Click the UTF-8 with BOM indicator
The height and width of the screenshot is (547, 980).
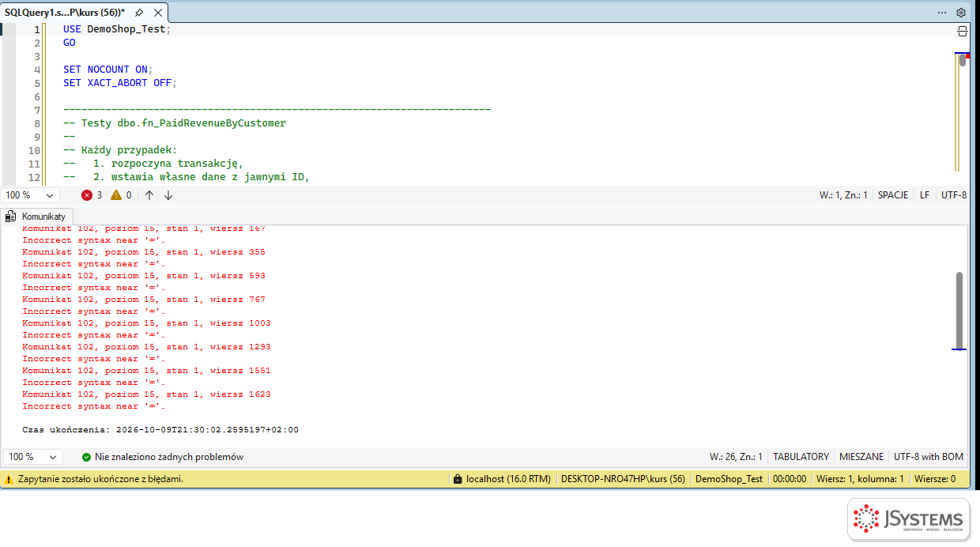[x=929, y=457]
